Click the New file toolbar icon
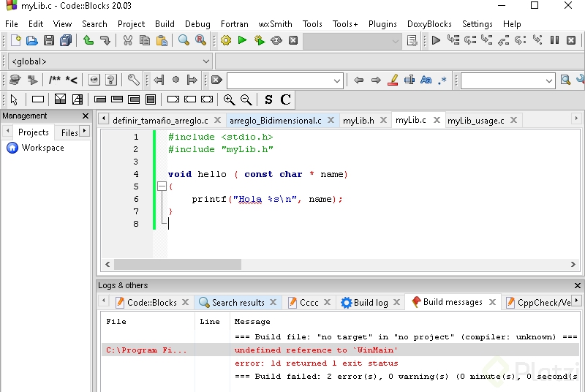 15,40
